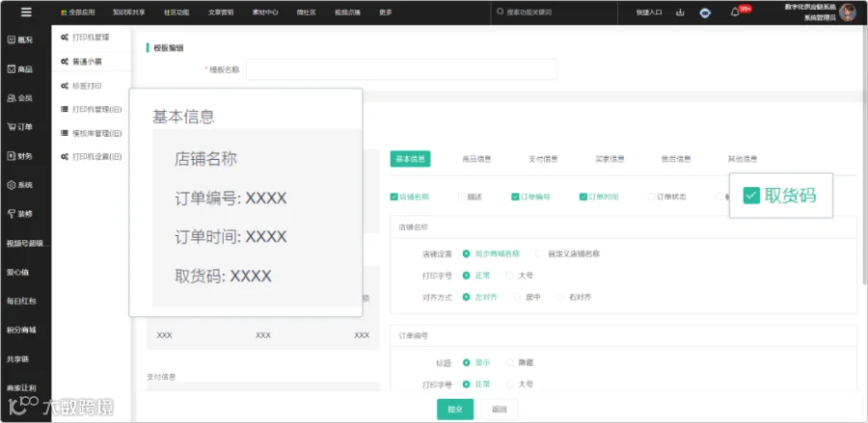Open the 标签打印 submenu item

point(87,87)
